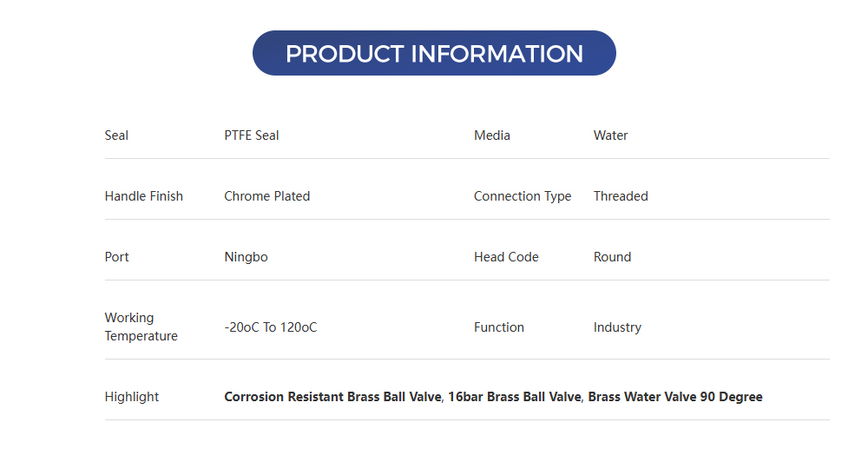This screenshot has width=868, height=462.
Task: Click the Media label
Action: 492,135
